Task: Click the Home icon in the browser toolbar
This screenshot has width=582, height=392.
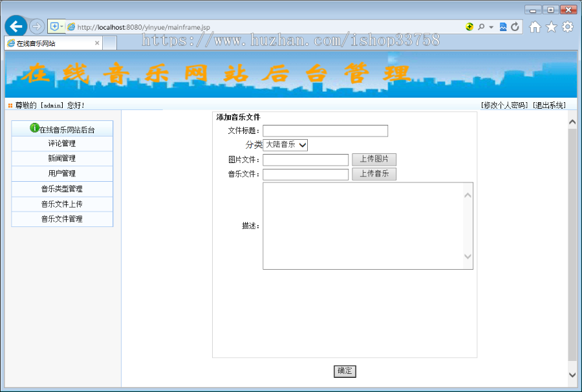Action: pyautogui.click(x=536, y=27)
